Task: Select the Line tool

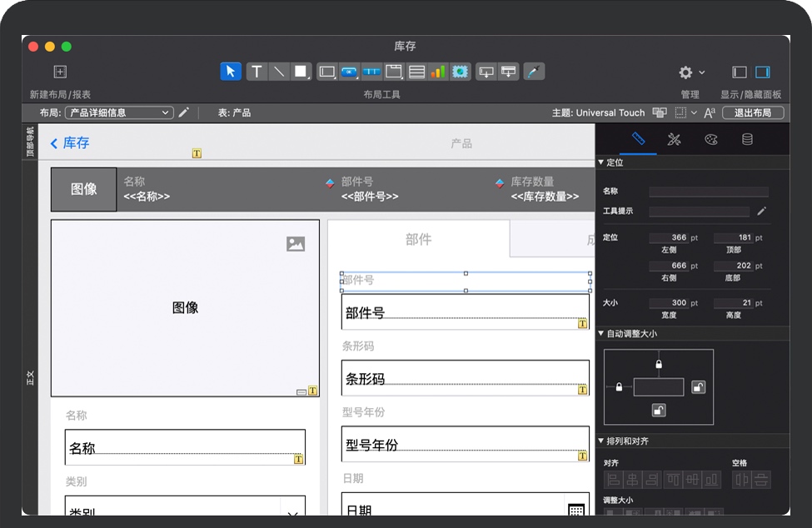Action: [279, 72]
